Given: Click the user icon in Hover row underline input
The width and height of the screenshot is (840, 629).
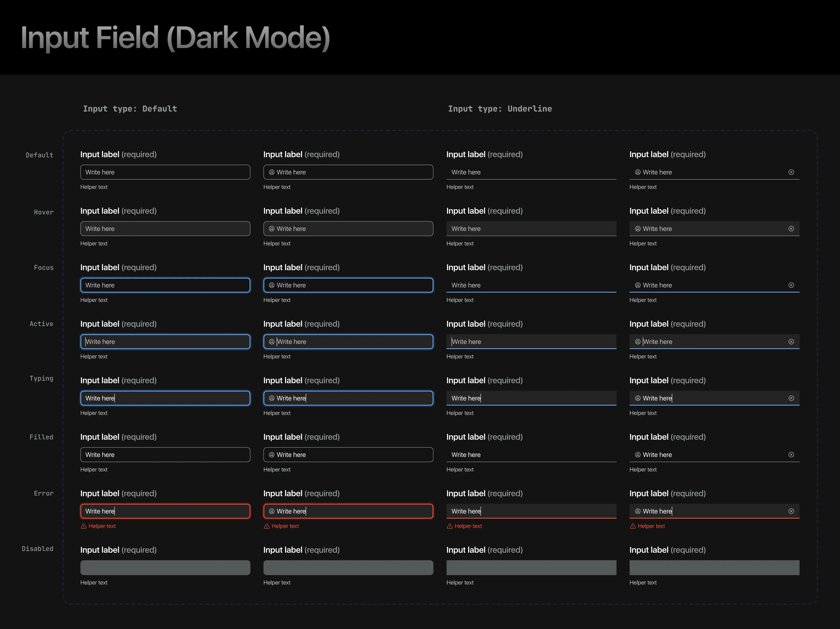Looking at the screenshot, I should (638, 228).
